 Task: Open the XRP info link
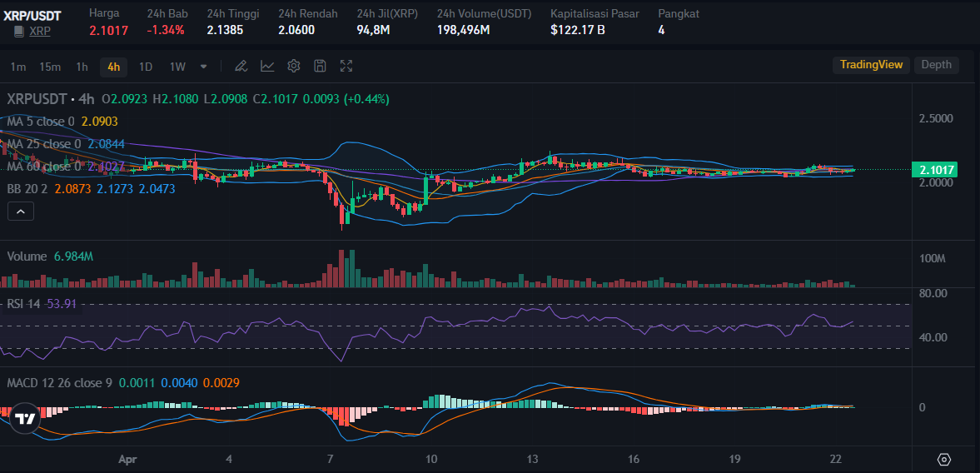[40, 31]
